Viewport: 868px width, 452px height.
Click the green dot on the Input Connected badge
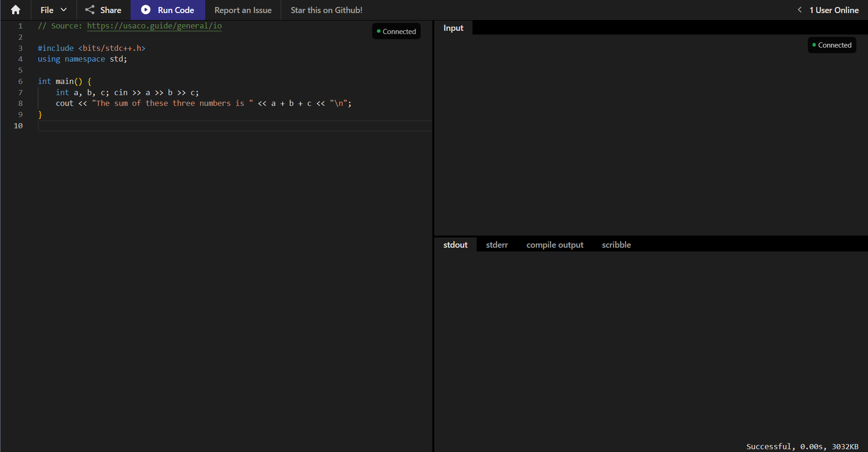[813, 45]
